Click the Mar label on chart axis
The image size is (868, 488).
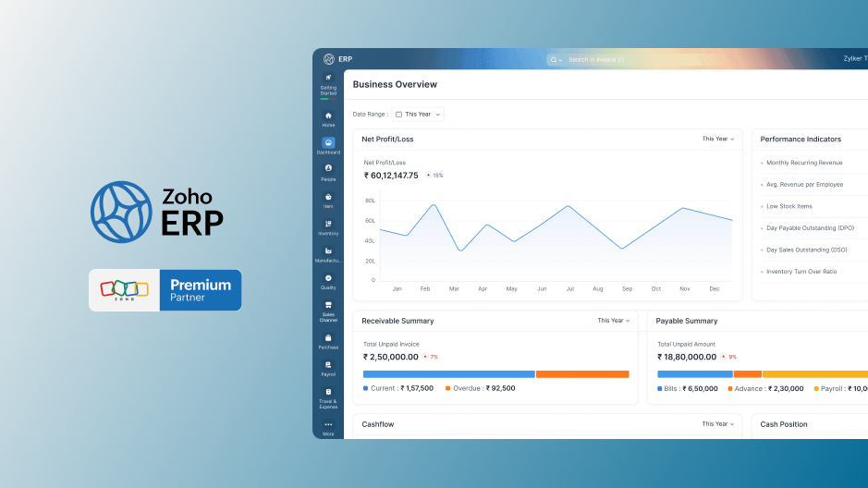point(454,288)
